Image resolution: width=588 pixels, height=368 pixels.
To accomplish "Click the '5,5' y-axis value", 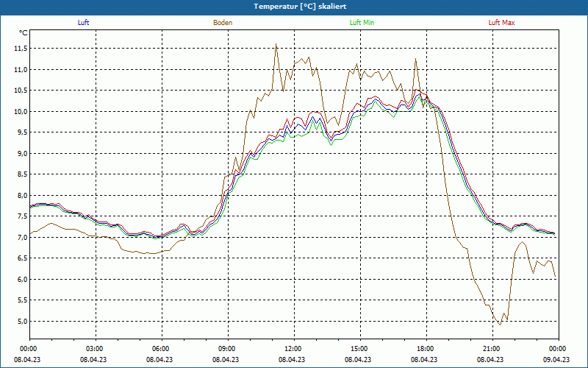I will [x=23, y=300].
